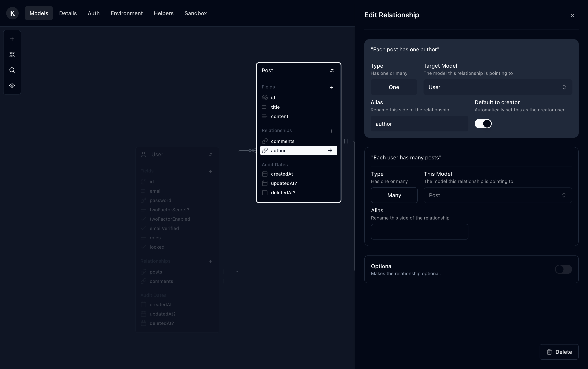Add a field to the Post model
This screenshot has width=588, height=369.
coord(332,87)
